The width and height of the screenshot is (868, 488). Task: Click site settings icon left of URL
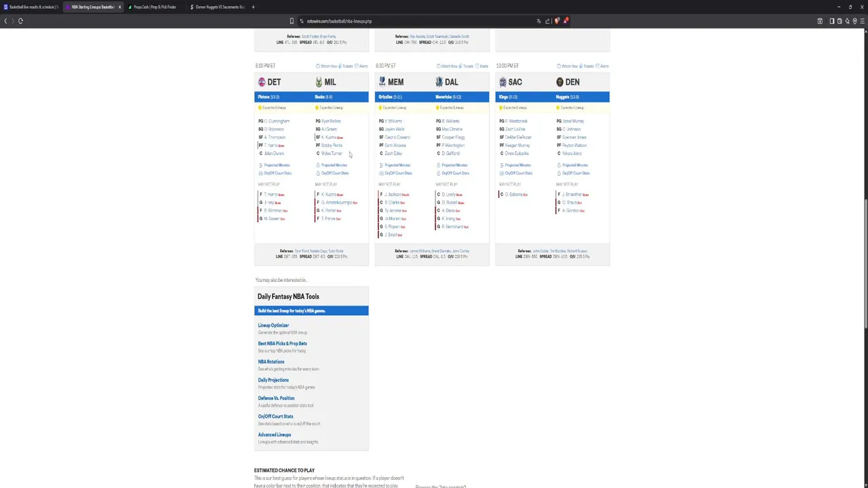click(x=302, y=21)
